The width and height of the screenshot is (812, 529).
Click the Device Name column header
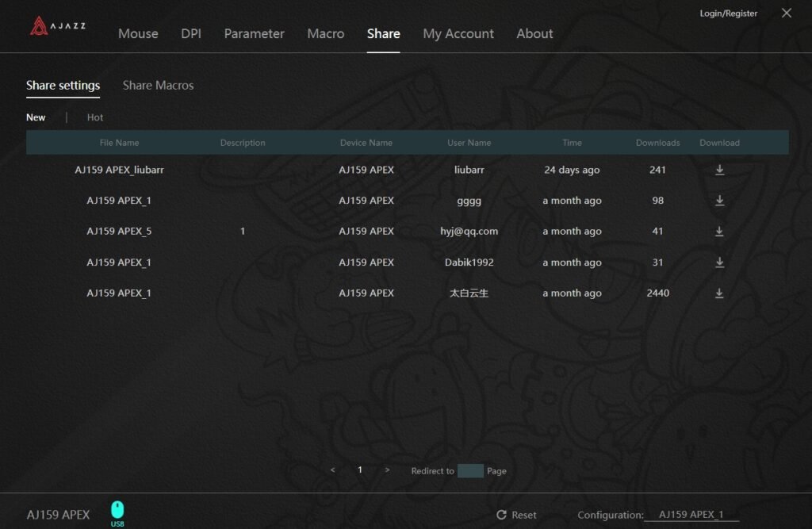pyautogui.click(x=366, y=143)
